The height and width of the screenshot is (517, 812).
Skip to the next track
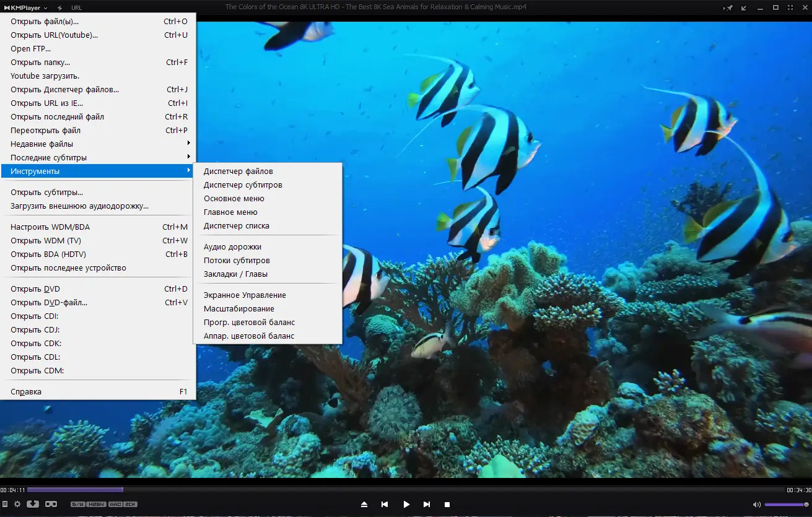click(x=427, y=505)
